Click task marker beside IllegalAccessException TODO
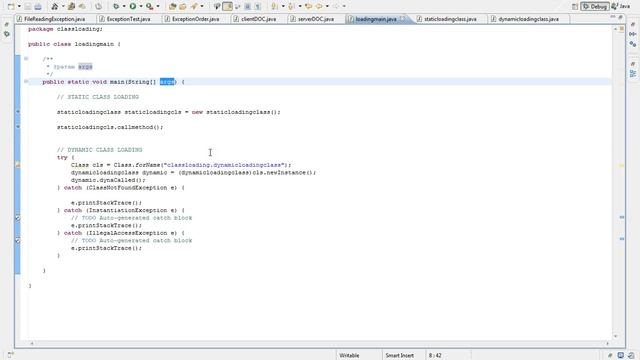The image size is (640, 360). [x=18, y=240]
